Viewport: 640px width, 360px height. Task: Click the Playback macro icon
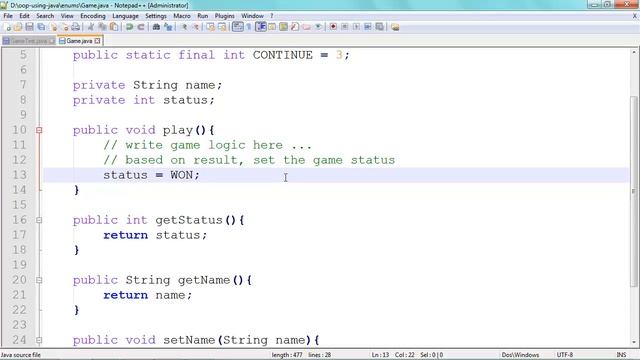tap(356, 27)
